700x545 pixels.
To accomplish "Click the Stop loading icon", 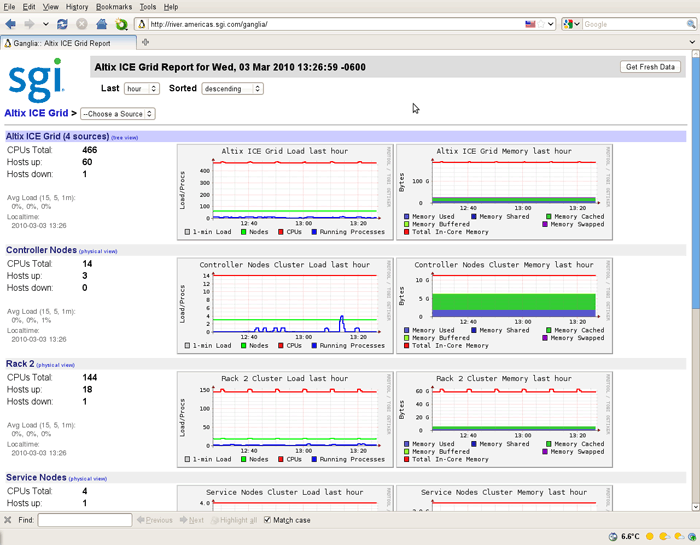I will (82, 24).
